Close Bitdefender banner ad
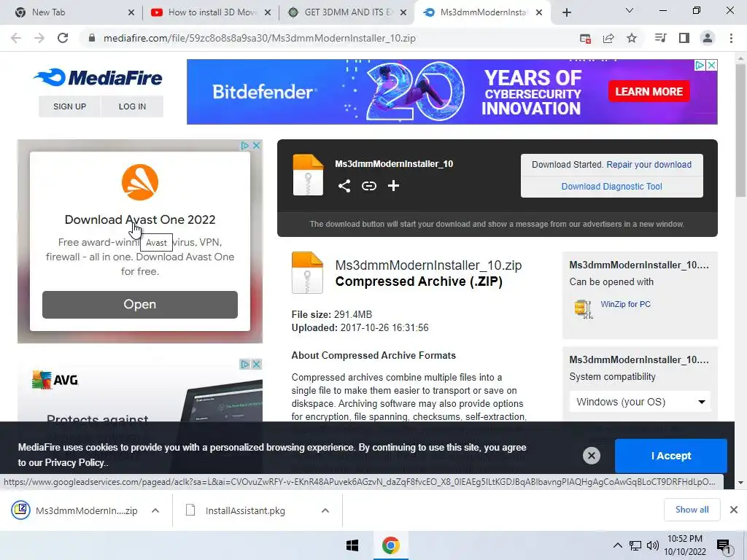Image resolution: width=747 pixels, height=560 pixels. point(711,65)
